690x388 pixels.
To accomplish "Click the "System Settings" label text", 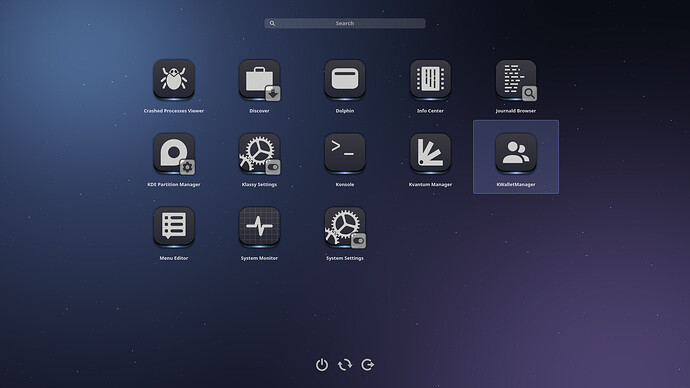I will tap(345, 258).
